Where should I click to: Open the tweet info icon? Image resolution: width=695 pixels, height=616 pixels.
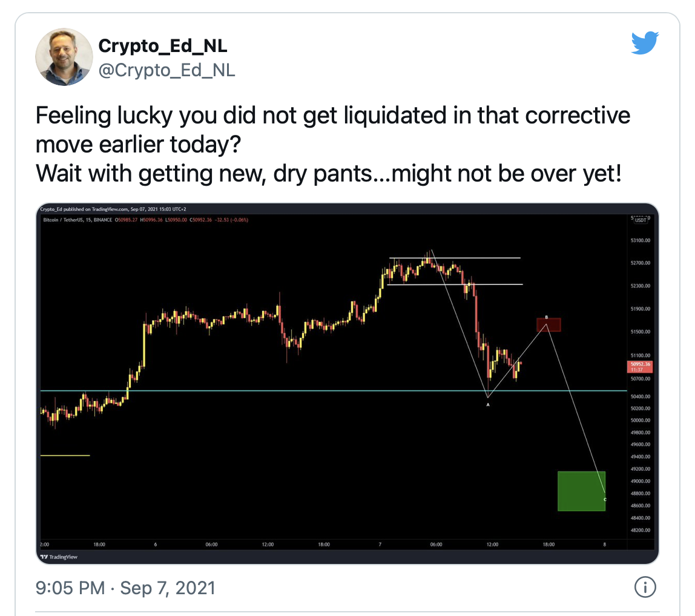(645, 587)
